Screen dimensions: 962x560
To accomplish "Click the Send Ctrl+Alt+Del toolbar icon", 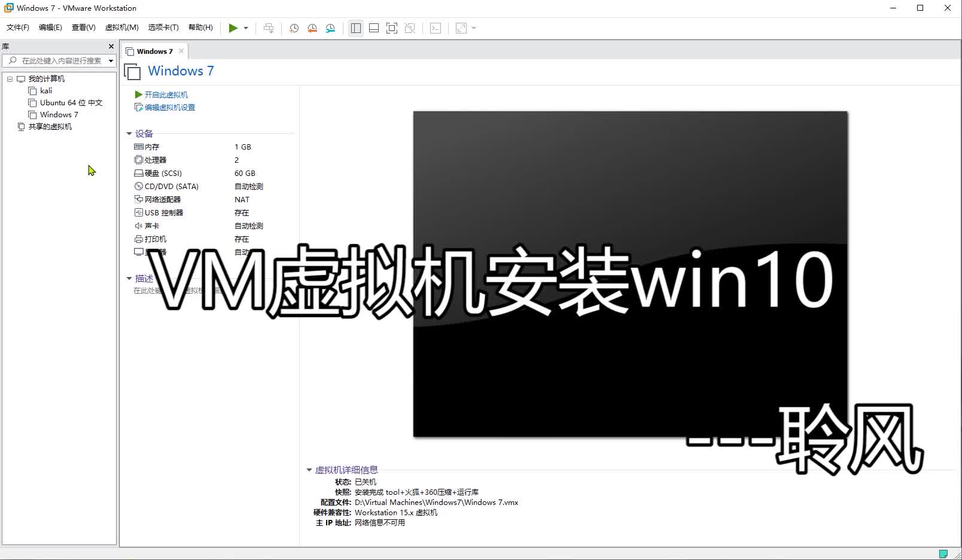I will coord(269,28).
